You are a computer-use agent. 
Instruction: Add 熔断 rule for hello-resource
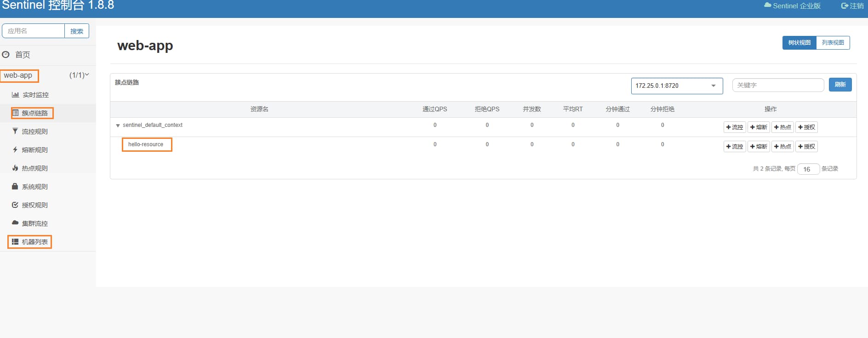click(x=759, y=147)
